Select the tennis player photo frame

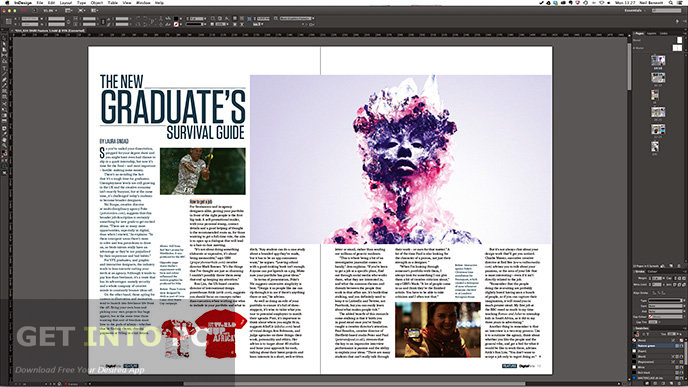point(203,171)
